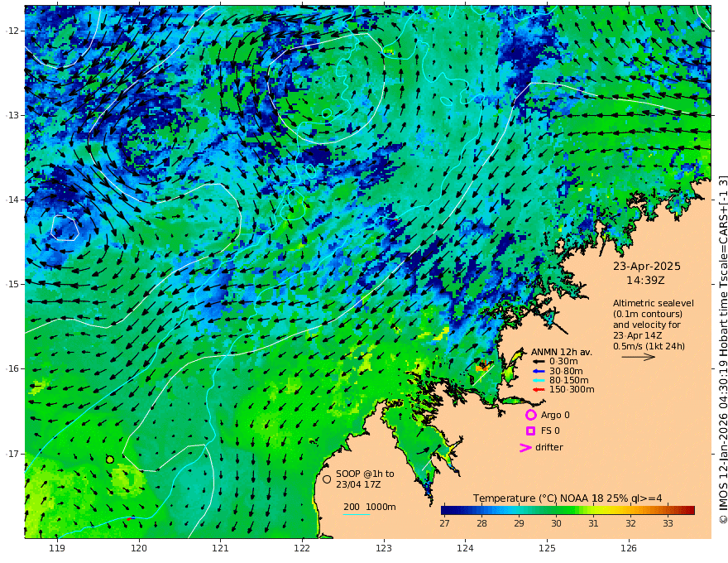This screenshot has height=563, width=728.
Task: Click the green 30°C area of colorbar
Action: [x=556, y=510]
